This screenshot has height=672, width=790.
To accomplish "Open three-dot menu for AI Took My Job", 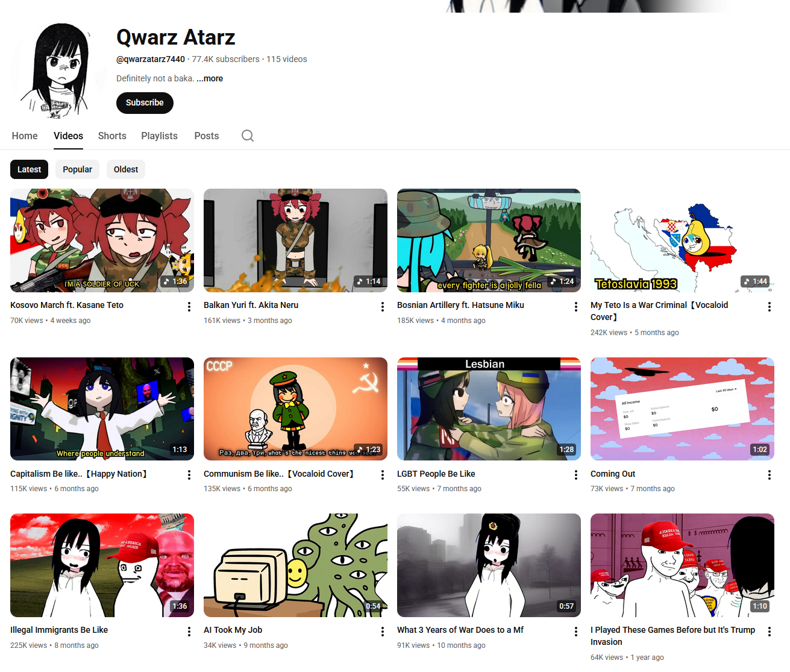I will click(383, 631).
